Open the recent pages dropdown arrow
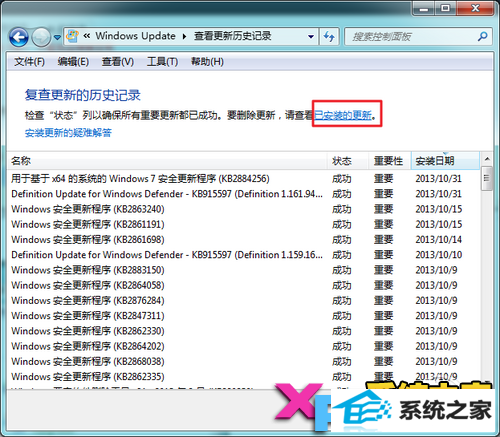Screen dimensions: 500x437 coord(57,37)
